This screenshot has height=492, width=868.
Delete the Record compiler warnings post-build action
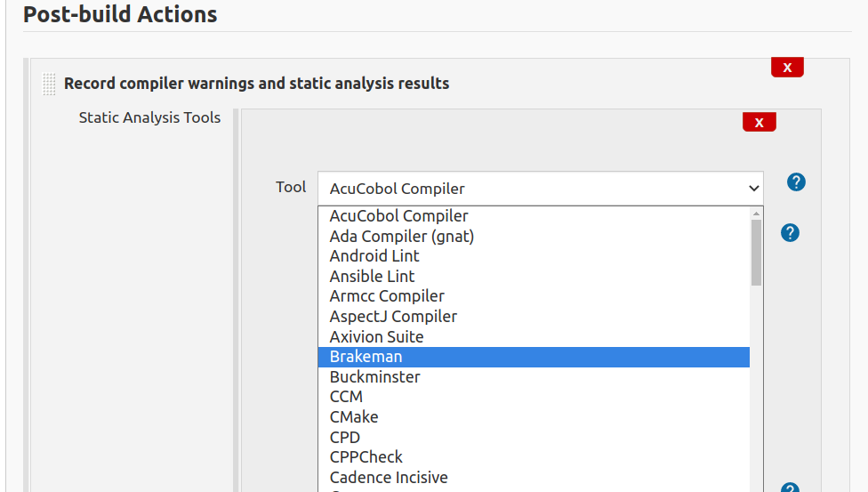[x=787, y=67]
